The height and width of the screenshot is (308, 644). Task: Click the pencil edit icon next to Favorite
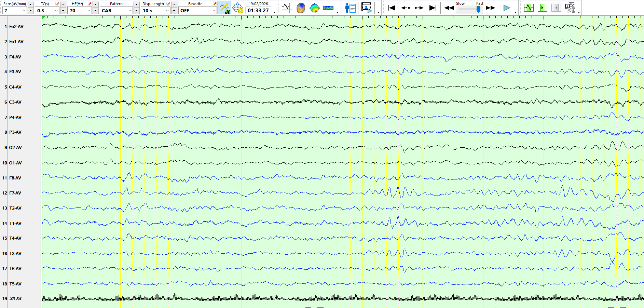215,4
